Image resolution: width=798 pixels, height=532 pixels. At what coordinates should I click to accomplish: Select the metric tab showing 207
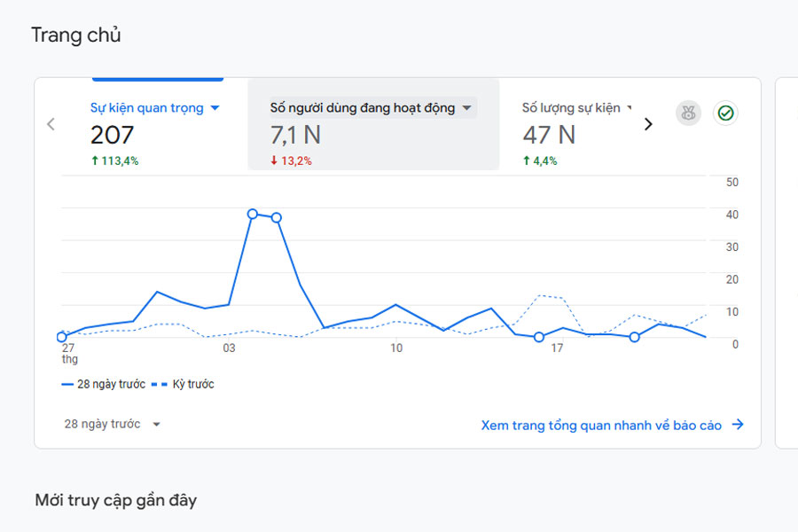(113, 135)
